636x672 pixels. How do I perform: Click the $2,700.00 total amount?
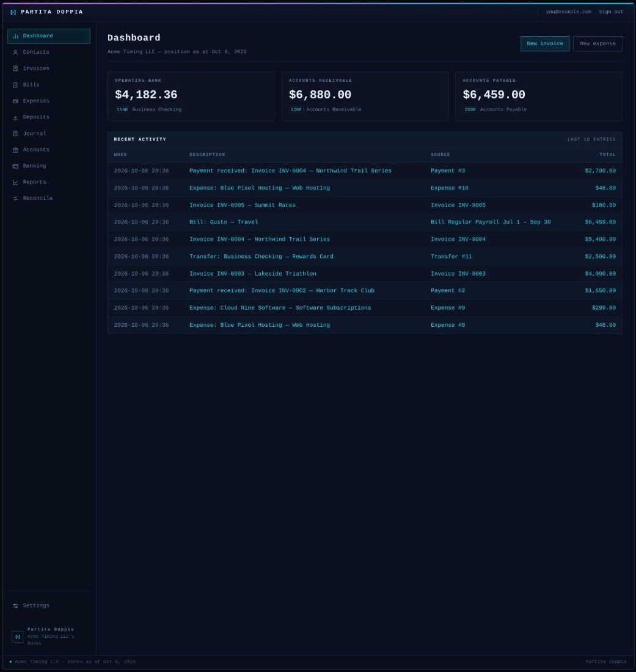pos(601,171)
